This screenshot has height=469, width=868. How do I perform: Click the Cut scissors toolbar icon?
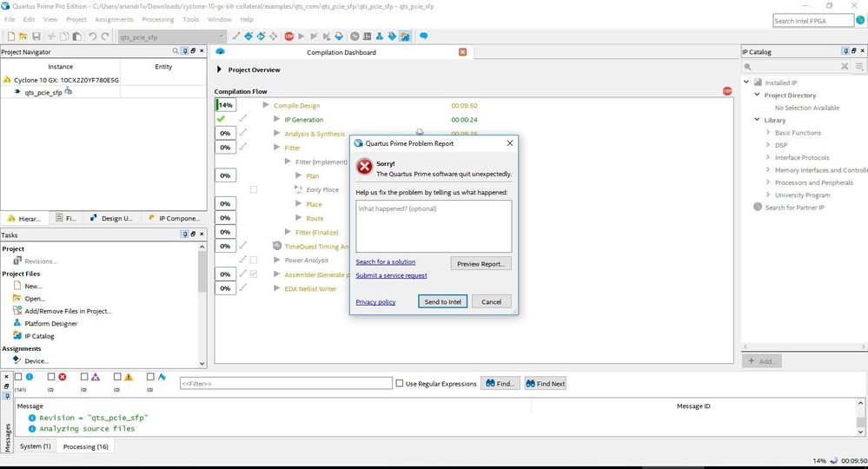[x=51, y=36]
